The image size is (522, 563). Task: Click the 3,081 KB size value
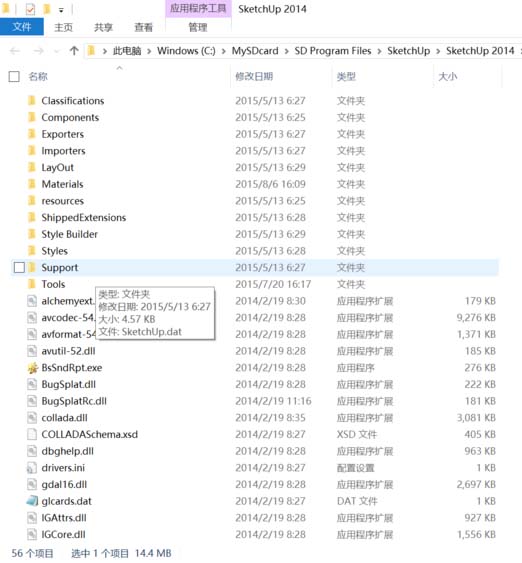[x=476, y=418]
